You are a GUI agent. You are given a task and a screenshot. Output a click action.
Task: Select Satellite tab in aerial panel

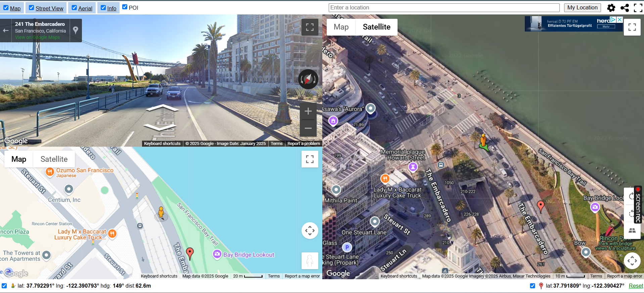376,27
